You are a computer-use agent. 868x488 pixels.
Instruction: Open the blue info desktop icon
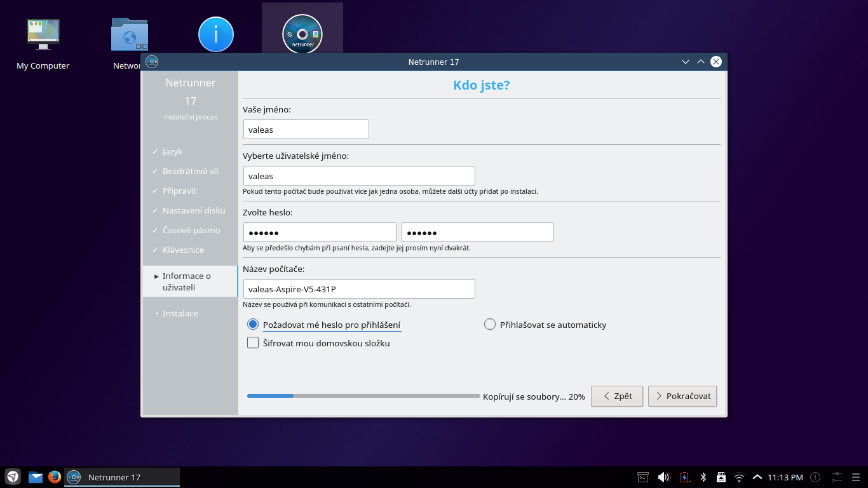click(216, 34)
